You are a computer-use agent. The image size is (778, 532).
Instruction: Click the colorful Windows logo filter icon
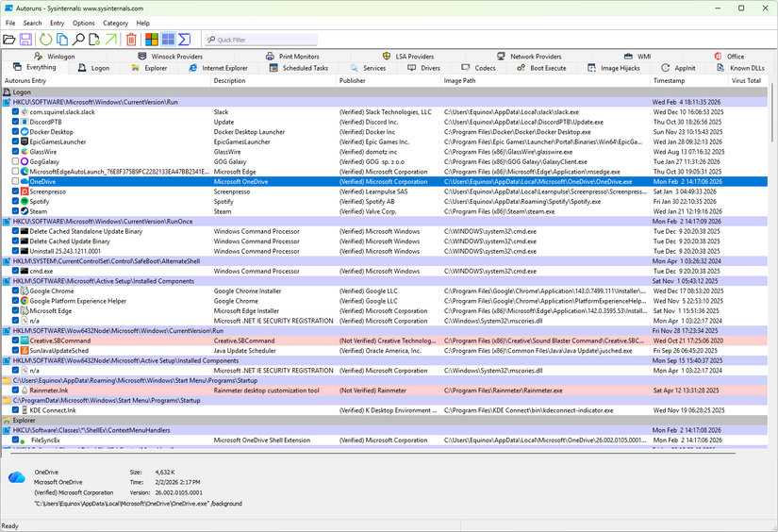point(151,40)
